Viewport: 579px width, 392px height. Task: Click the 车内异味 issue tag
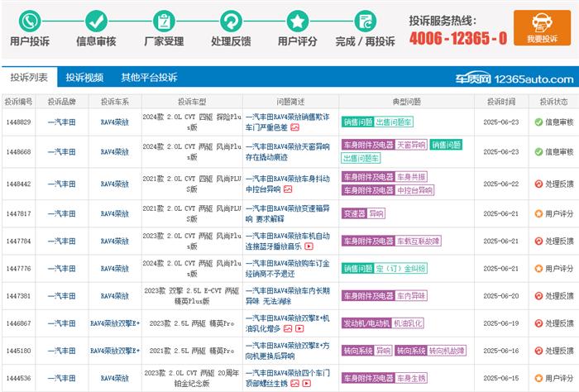[x=411, y=296]
